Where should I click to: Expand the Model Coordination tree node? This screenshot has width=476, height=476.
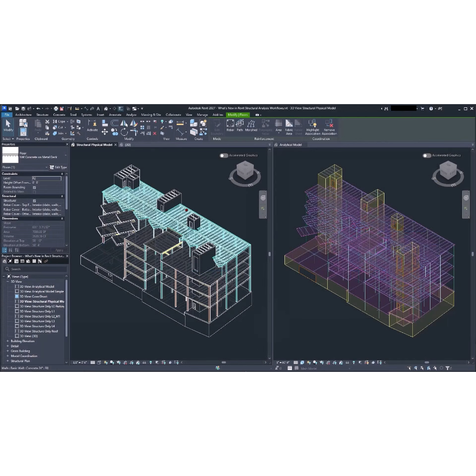click(x=7, y=356)
